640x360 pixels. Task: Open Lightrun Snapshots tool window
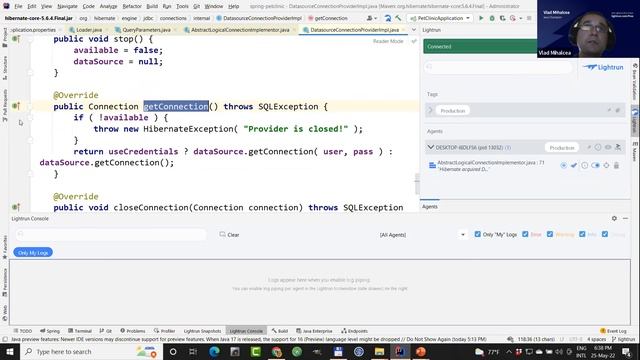[x=202, y=331]
